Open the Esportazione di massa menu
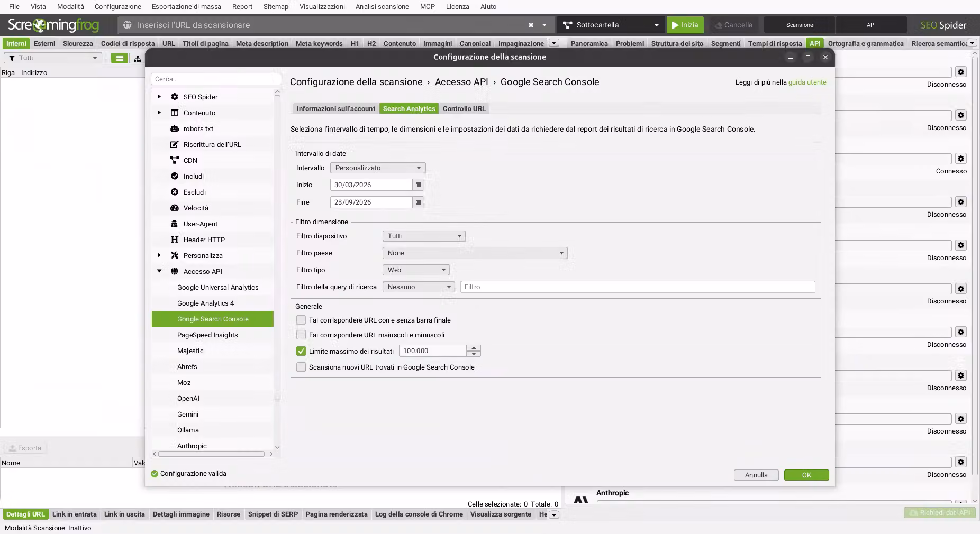The height and width of the screenshot is (534, 980). point(186,6)
